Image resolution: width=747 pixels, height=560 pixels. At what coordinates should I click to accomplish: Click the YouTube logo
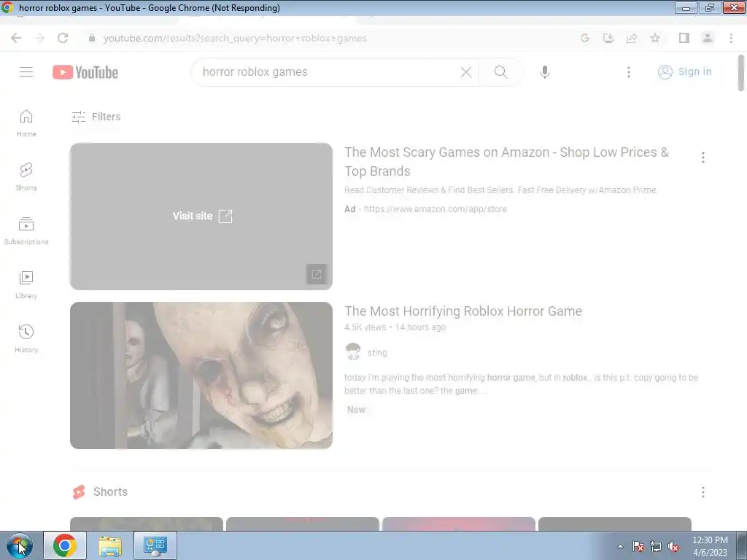click(85, 72)
